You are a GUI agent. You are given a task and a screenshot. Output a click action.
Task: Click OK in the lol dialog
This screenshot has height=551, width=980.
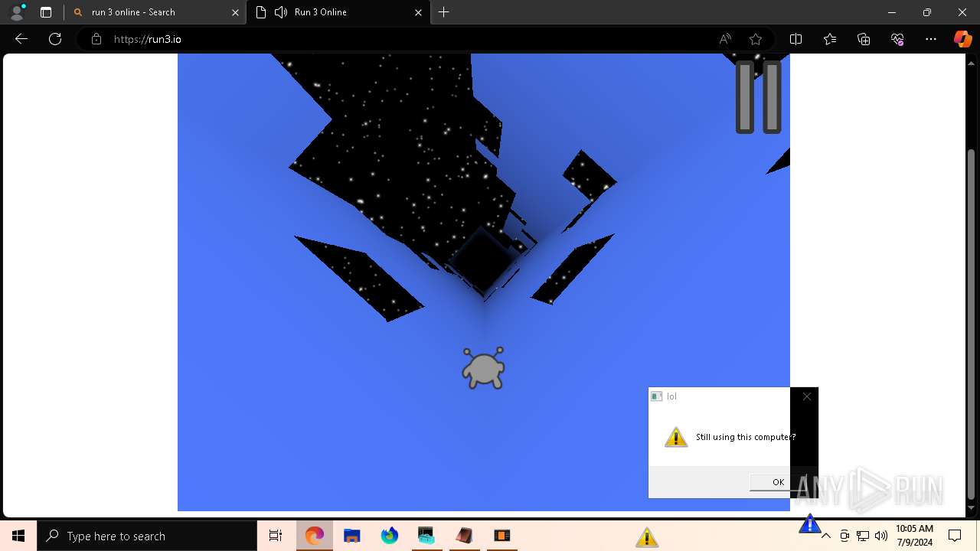coord(778,482)
